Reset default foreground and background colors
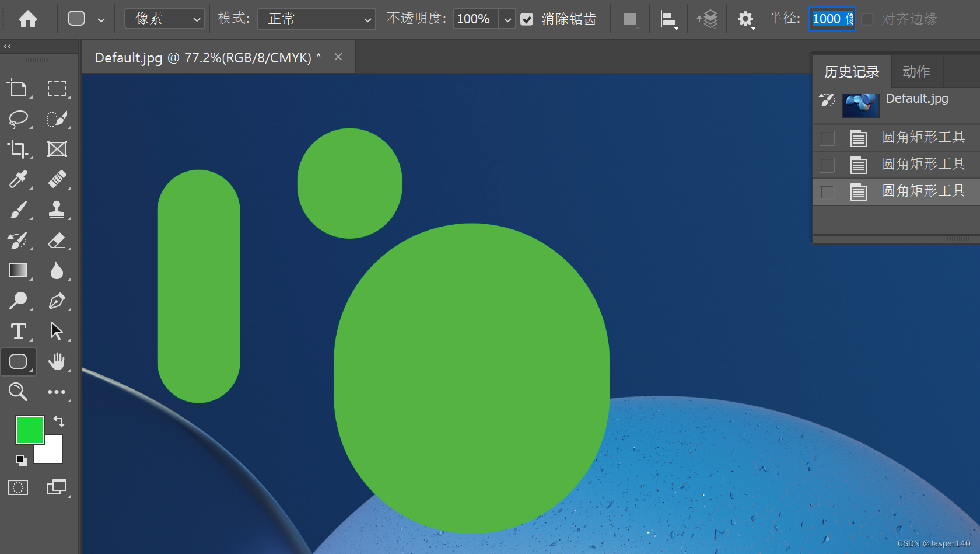The image size is (980, 554). coord(21,460)
